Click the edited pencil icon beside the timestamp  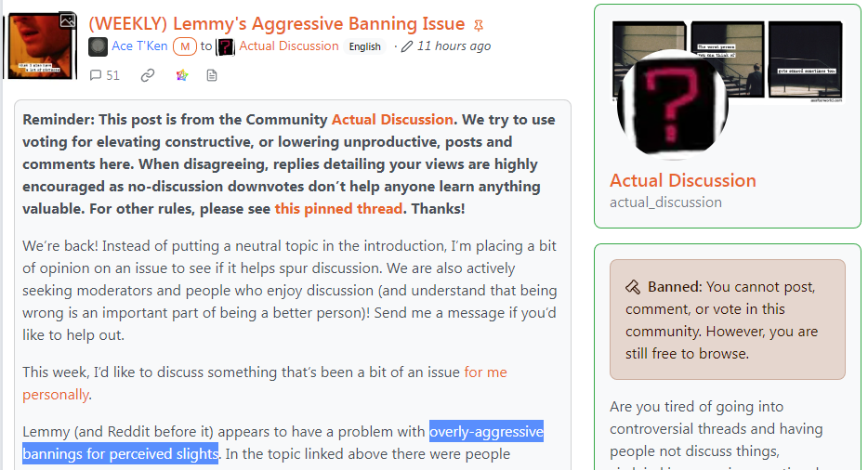(x=407, y=46)
